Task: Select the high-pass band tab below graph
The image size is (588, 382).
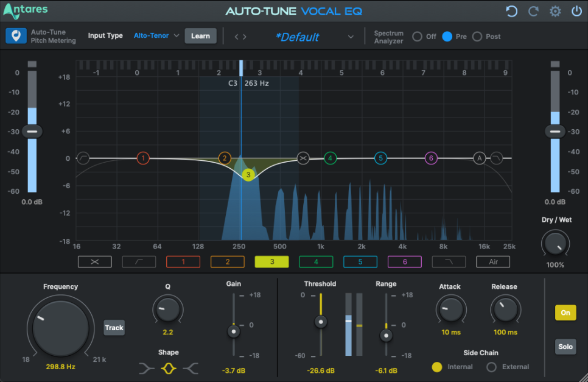Action: [x=139, y=261]
